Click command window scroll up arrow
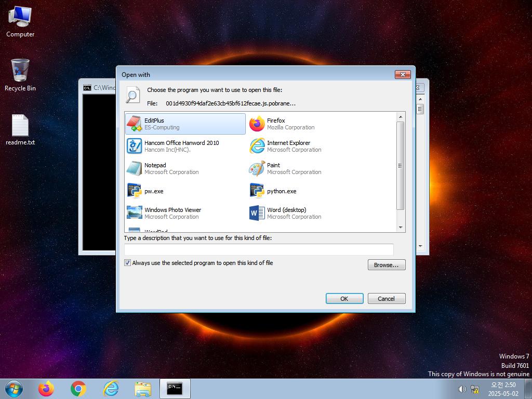Image resolution: width=532 pixels, height=399 pixels. [420, 99]
